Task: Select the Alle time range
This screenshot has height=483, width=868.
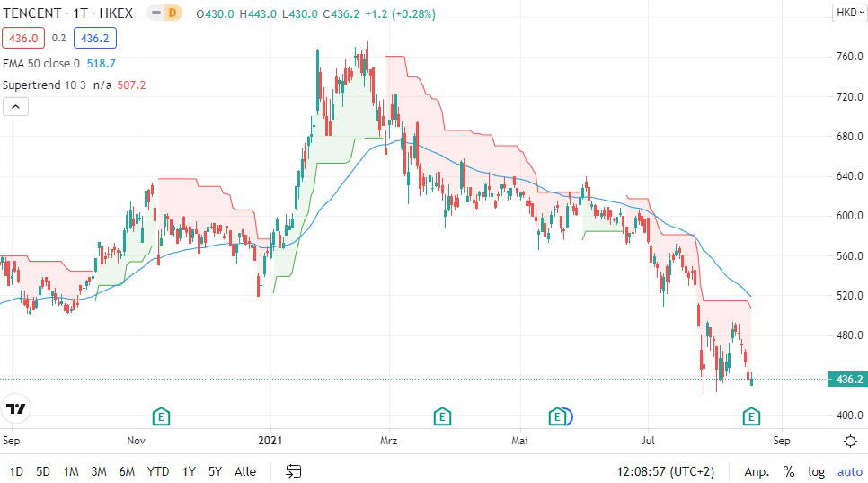Action: (x=245, y=472)
